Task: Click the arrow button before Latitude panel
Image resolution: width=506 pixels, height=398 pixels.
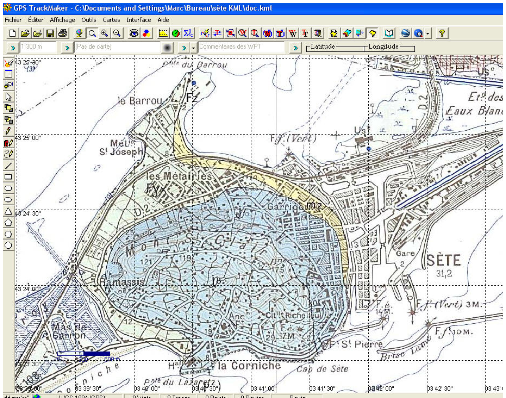Action: point(295,48)
